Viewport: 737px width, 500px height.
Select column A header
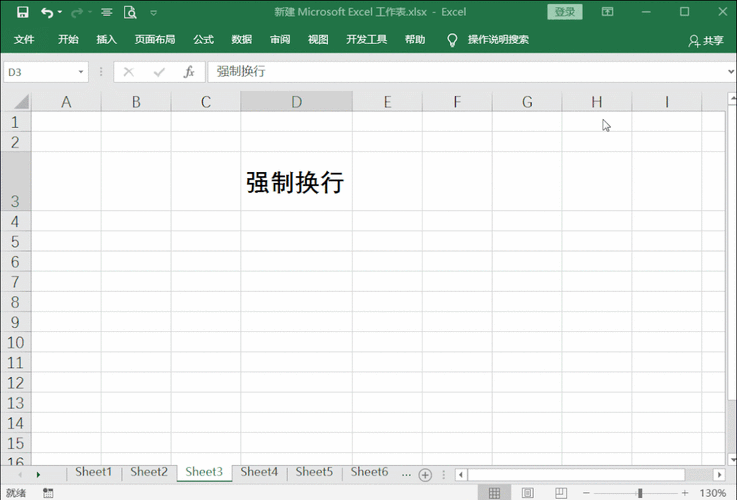click(x=66, y=102)
